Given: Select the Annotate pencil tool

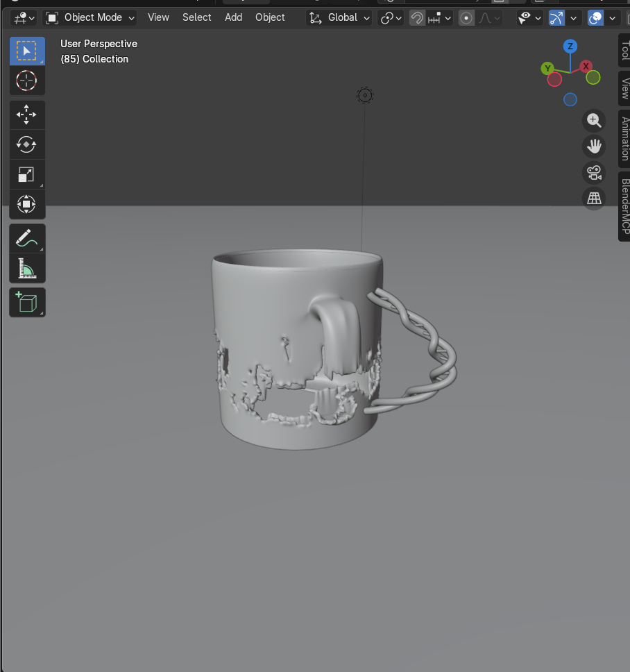Looking at the screenshot, I should click(26, 238).
